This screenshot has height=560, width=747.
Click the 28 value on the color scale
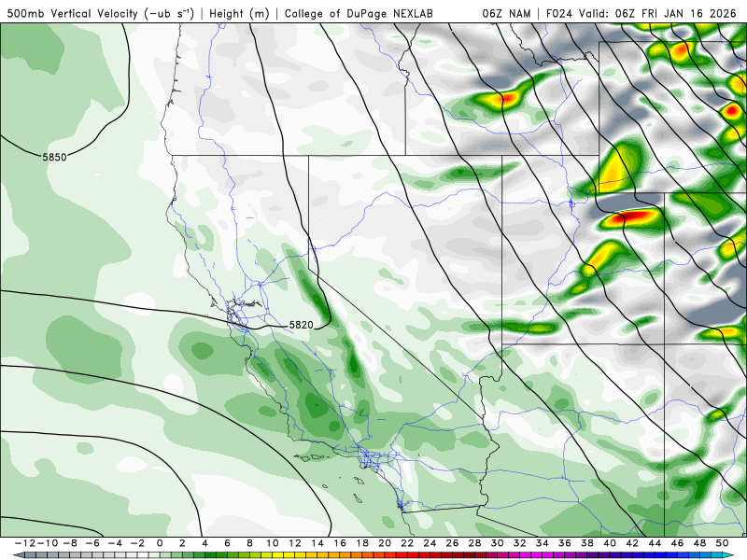click(474, 543)
